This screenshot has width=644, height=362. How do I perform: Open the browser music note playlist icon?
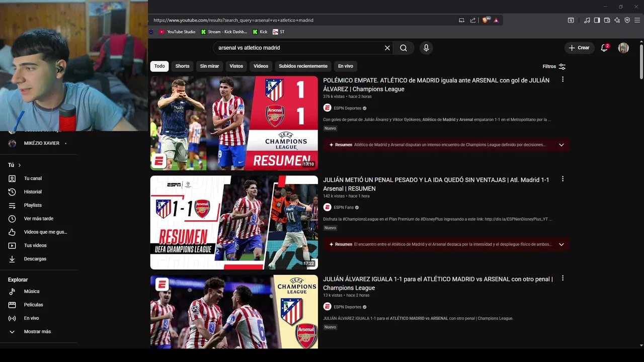pyautogui.click(x=587, y=20)
